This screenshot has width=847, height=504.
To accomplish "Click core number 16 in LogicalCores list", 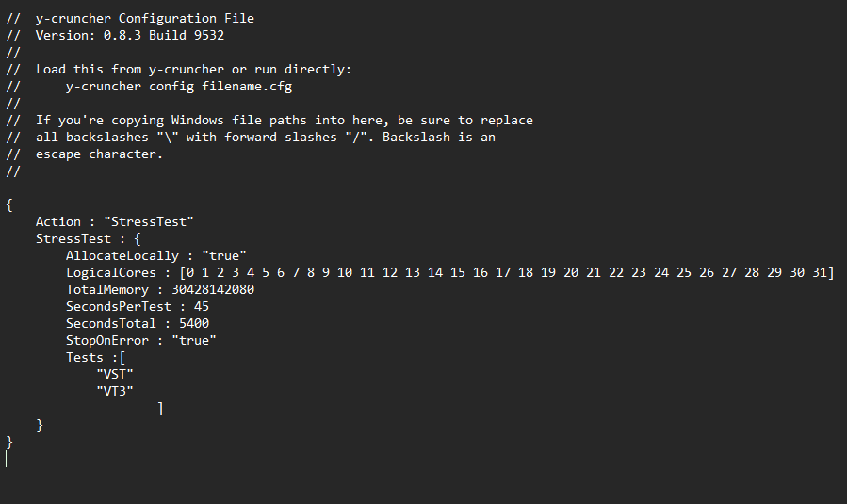I will [481, 272].
